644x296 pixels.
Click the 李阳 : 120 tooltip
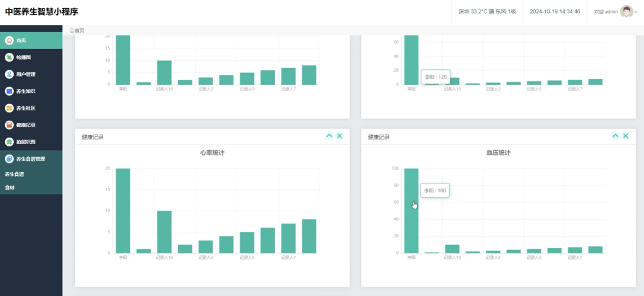(435, 77)
